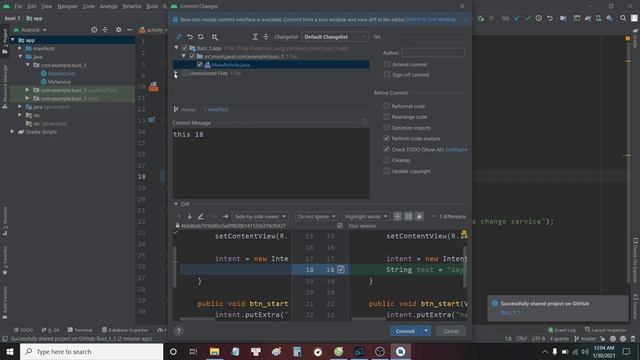Toggle line 18 change inclusion checkbox

pyautogui.click(x=341, y=269)
